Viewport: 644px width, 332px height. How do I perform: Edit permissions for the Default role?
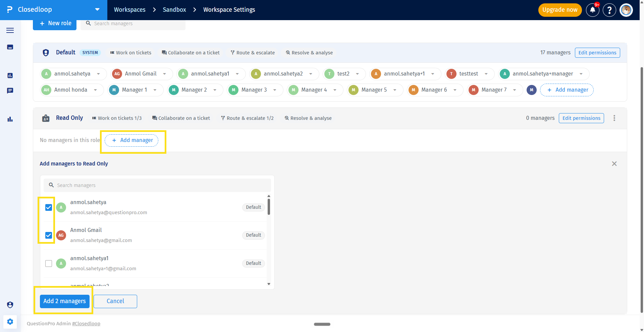[597, 53]
